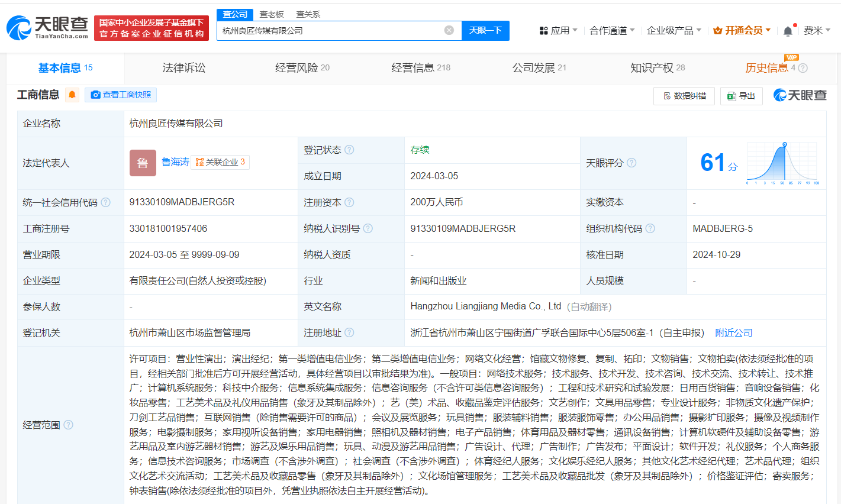Click the 导出 export button
Image resolution: width=841 pixels, height=504 pixels.
[742, 96]
